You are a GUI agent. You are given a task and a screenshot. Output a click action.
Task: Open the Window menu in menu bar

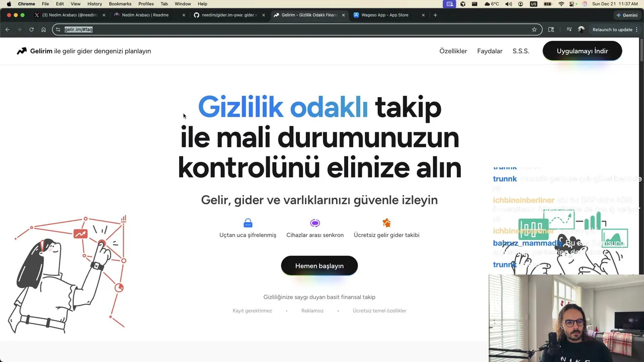183,4
